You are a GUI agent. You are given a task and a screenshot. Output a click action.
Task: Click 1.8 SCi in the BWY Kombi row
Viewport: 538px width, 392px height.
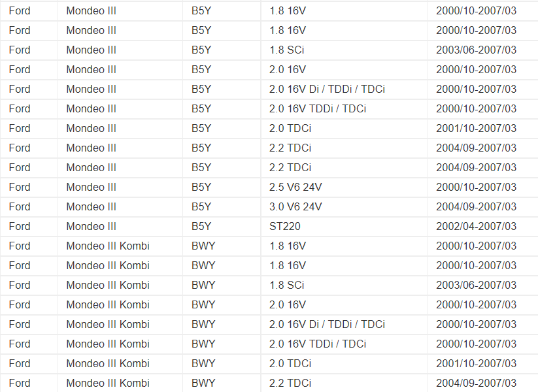click(x=286, y=285)
